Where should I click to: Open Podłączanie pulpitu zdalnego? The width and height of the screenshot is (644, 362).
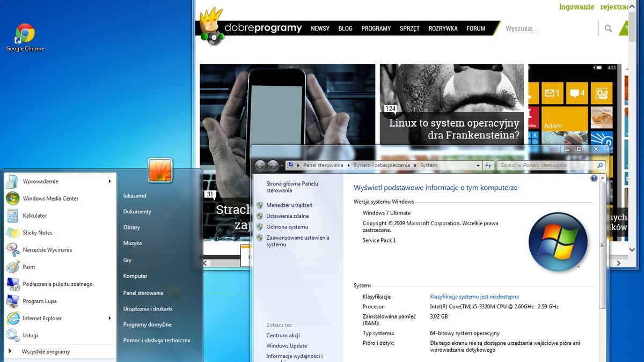(57, 284)
